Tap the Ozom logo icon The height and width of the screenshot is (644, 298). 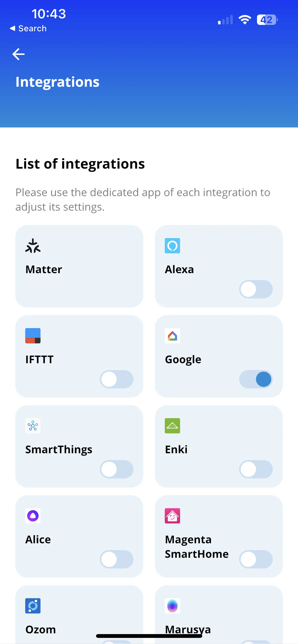coord(33,606)
